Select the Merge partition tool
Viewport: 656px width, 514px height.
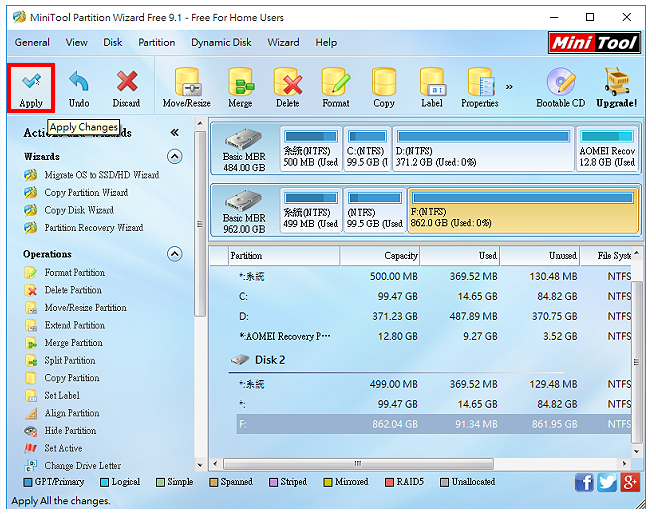[x=240, y=88]
